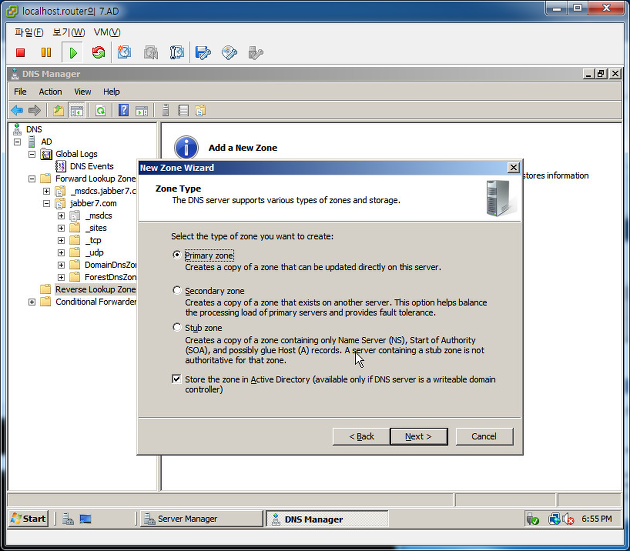This screenshot has width=630, height=551.
Task: Collapse the jabber7.com zone node
Action: (47, 203)
